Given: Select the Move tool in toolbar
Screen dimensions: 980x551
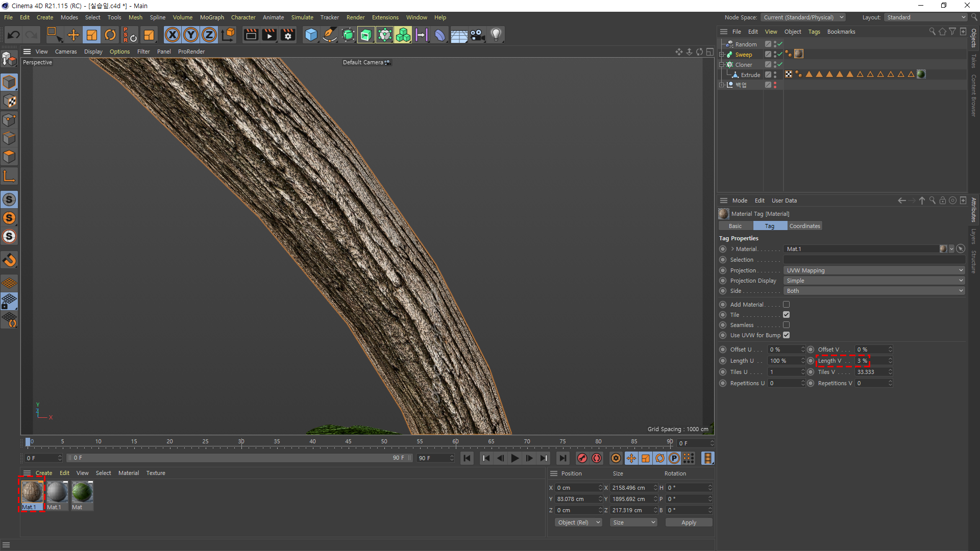Looking at the screenshot, I should click(x=73, y=35).
